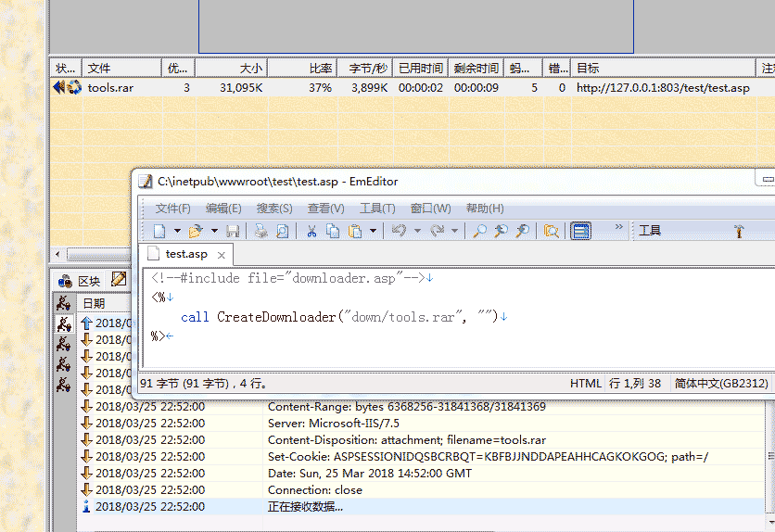Click the Copy icon in EmEditor toolbar

333,232
